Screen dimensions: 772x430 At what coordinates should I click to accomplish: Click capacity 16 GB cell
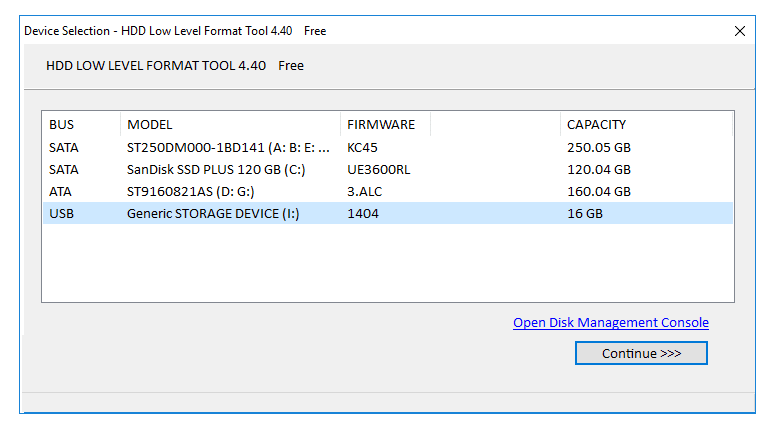coord(585,213)
